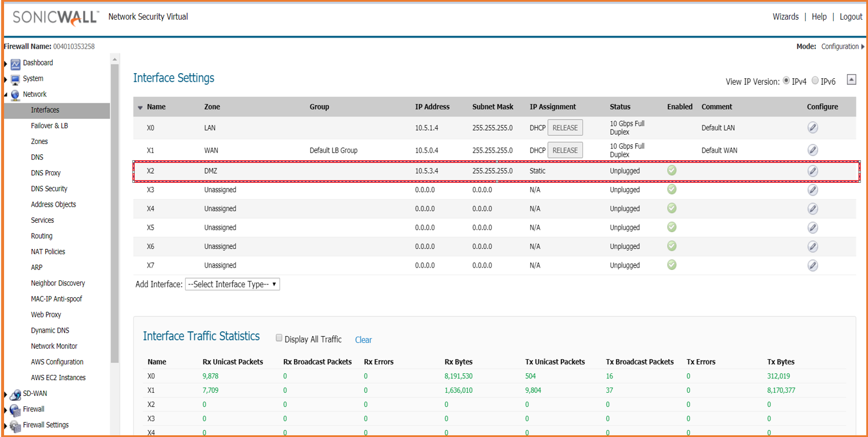Select the IPv6 radio button
Viewport: 868px width, 437px height.
tap(815, 81)
